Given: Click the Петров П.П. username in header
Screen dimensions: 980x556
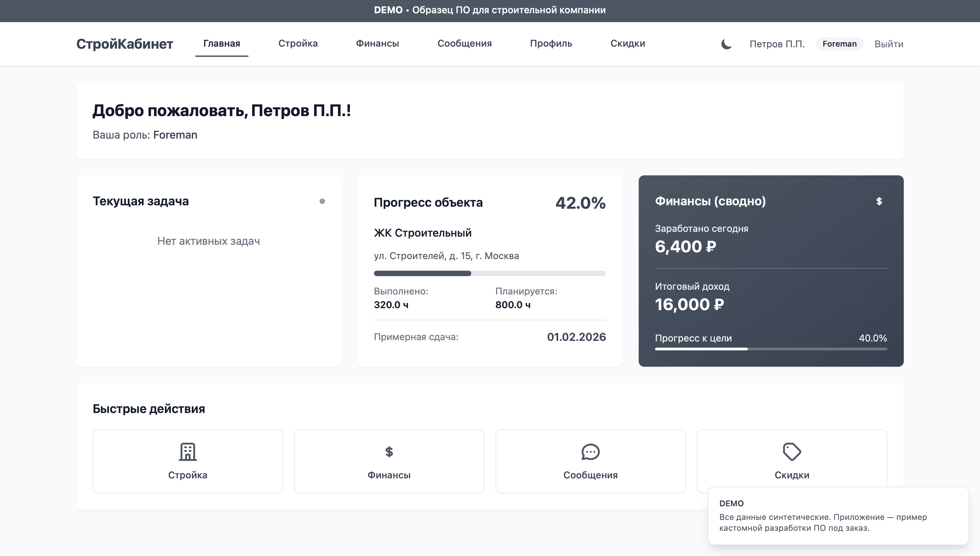Looking at the screenshot, I should pos(777,44).
